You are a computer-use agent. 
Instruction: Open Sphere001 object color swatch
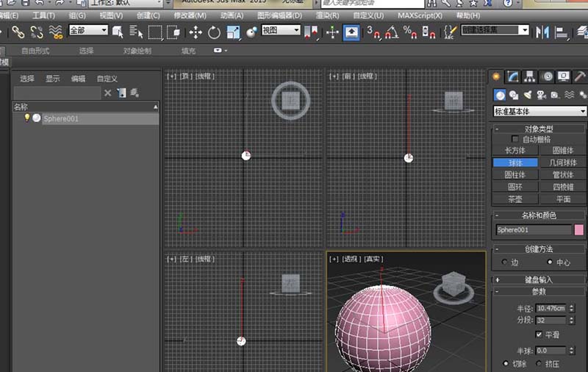pos(578,229)
